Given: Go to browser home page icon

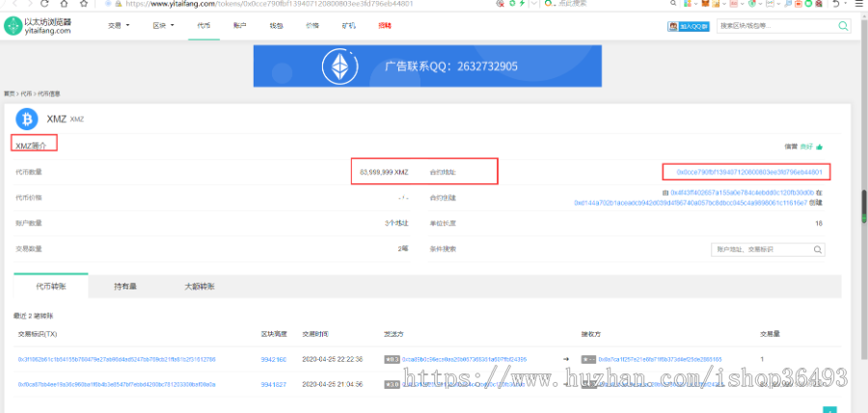Looking at the screenshot, I should click(x=65, y=3).
